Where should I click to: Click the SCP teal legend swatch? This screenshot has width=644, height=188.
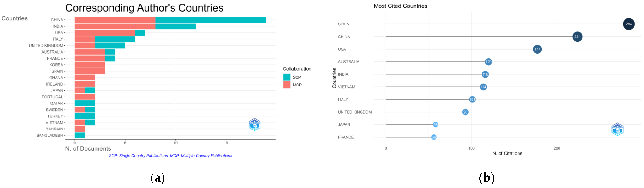point(287,77)
